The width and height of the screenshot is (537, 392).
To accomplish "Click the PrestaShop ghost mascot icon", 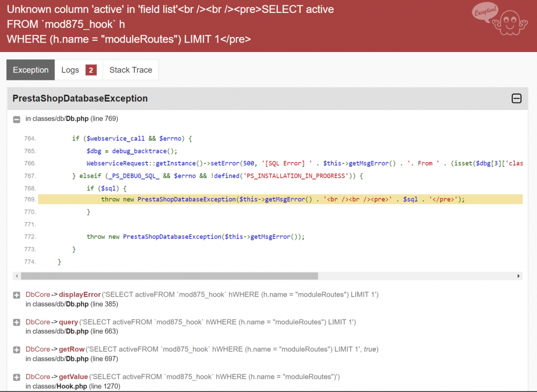I will [509, 23].
